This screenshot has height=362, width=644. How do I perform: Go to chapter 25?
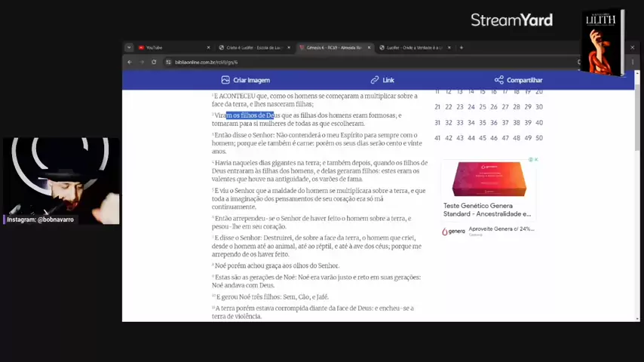point(483,107)
